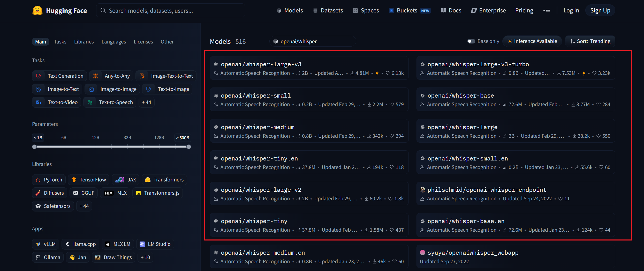
Task: Select the >500B parameter preset
Action: (x=183, y=138)
